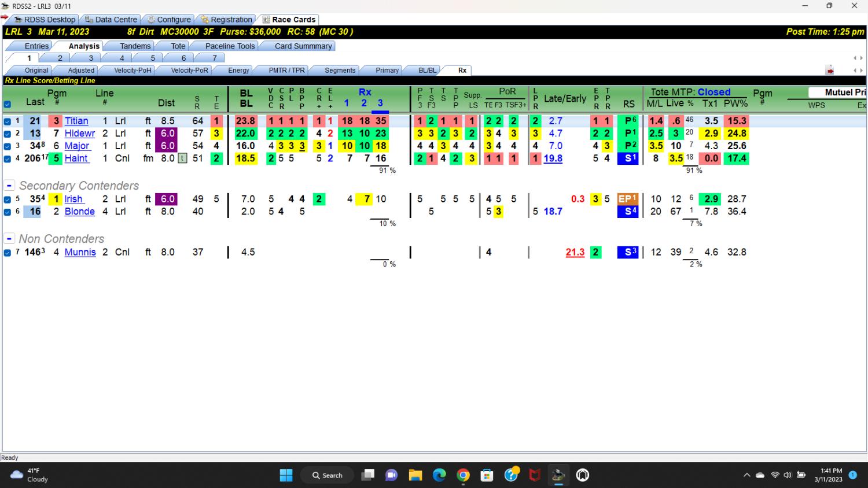868x488 pixels.
Task: Click left scroll arrow on the Rx view tab row
Action: point(856,71)
